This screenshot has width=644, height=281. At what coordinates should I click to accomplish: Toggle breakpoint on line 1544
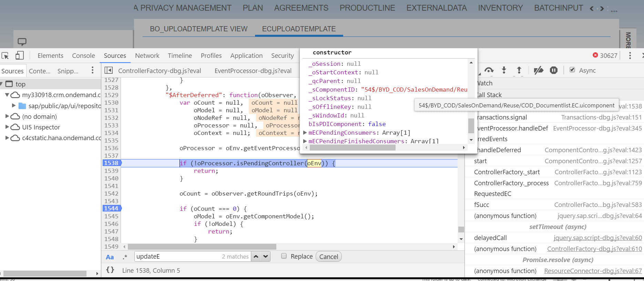[112, 208]
